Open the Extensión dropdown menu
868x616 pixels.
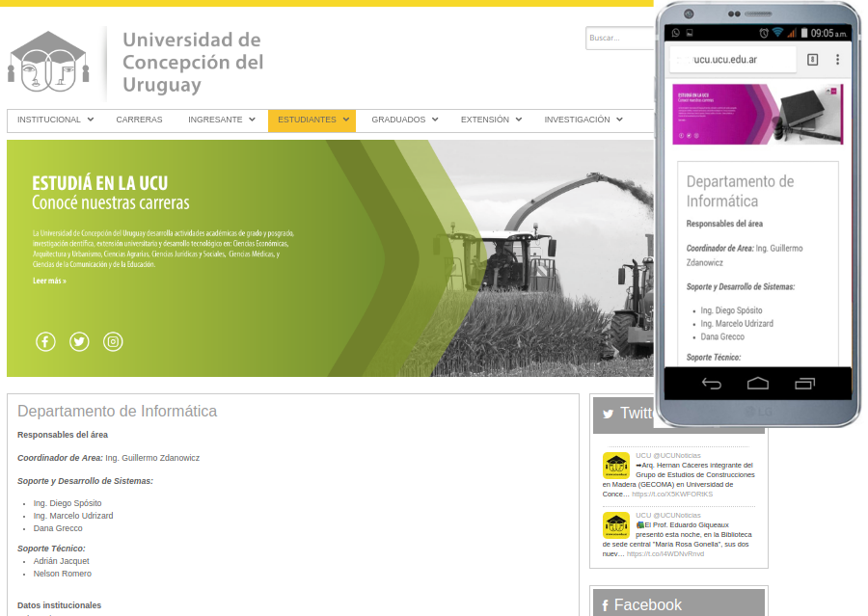[491, 121]
